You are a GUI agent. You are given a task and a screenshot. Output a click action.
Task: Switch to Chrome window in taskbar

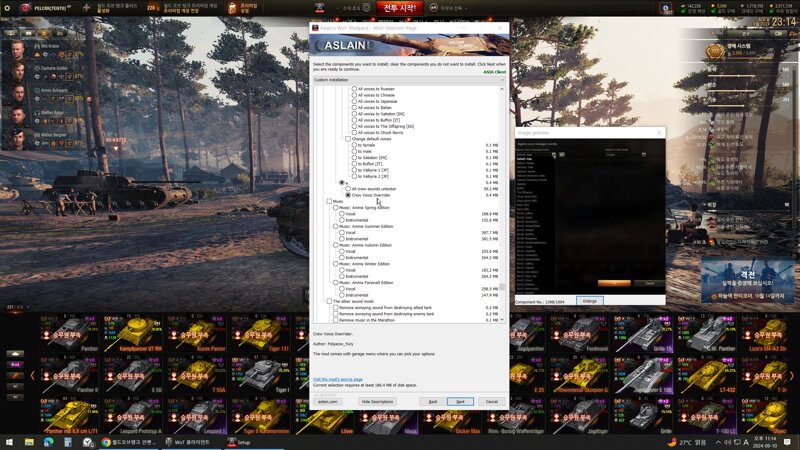(x=129, y=442)
